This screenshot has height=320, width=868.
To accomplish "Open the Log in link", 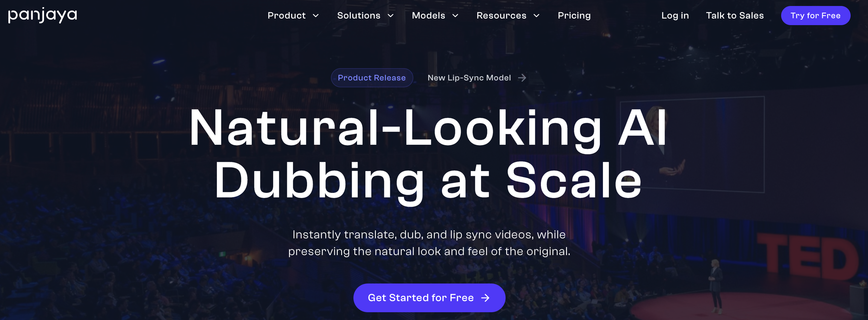I will [x=675, y=16].
